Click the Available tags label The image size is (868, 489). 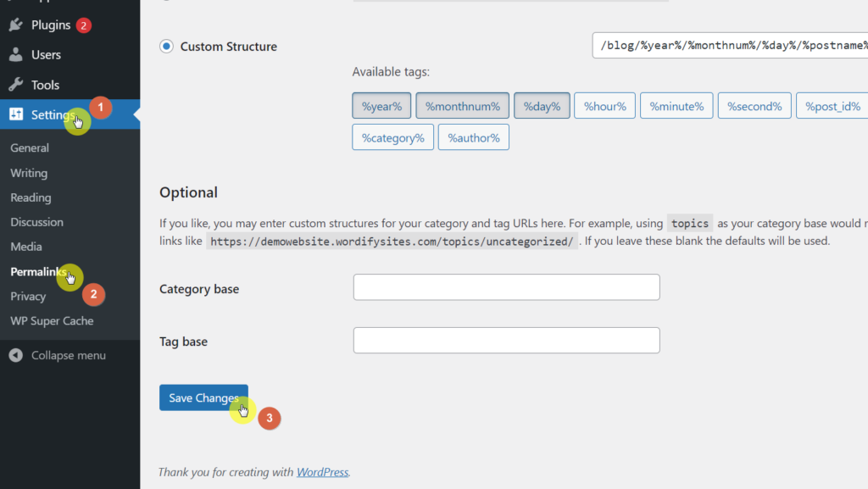coord(391,72)
